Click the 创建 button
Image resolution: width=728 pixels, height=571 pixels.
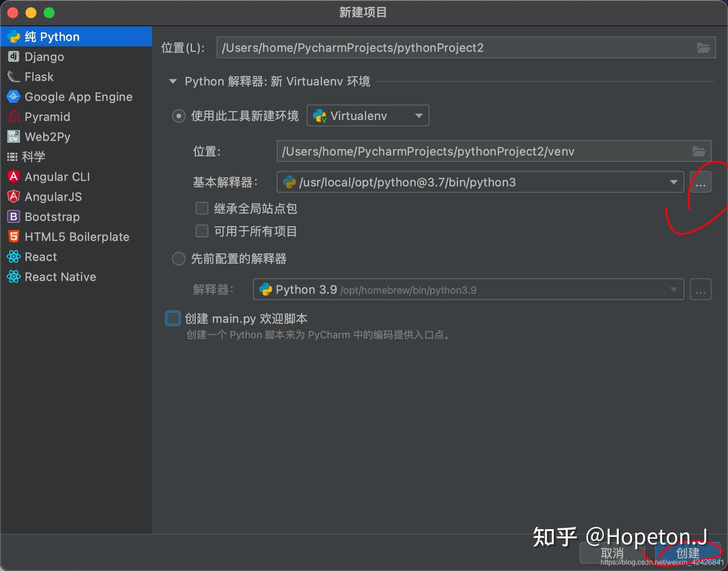tap(688, 553)
